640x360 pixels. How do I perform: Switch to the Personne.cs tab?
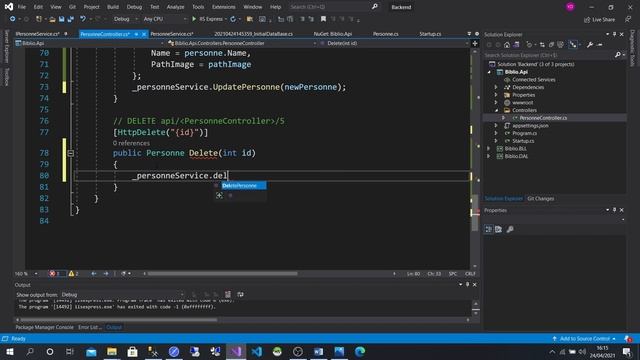click(385, 34)
